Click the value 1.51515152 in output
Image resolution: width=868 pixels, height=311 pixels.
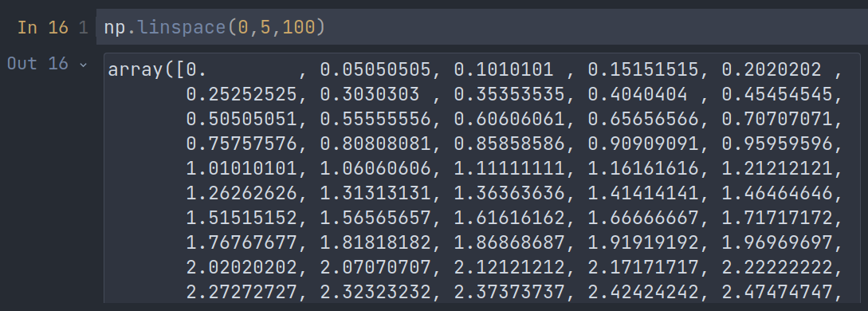[x=242, y=218]
